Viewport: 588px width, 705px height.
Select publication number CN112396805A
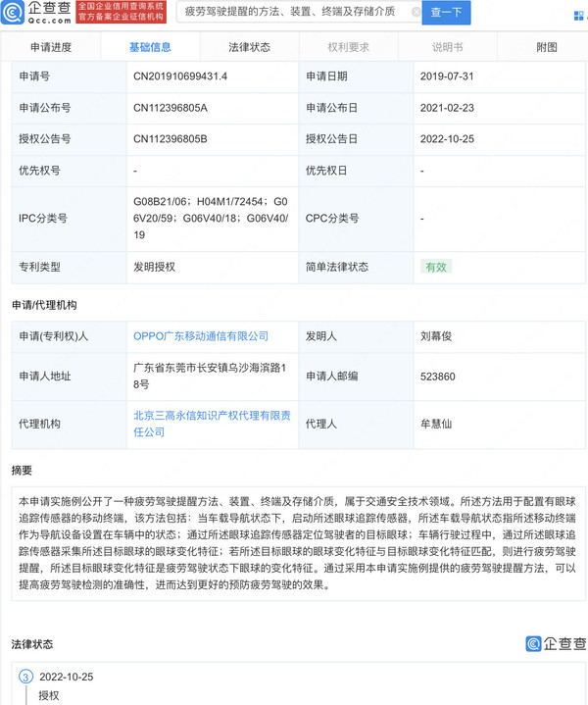171,108
